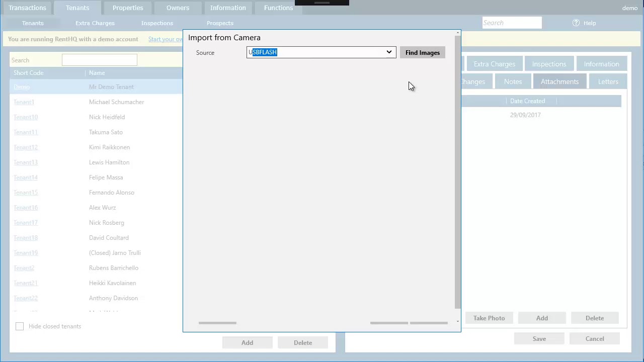Open the Tenant21 short code link
The width and height of the screenshot is (644, 362).
(x=26, y=283)
